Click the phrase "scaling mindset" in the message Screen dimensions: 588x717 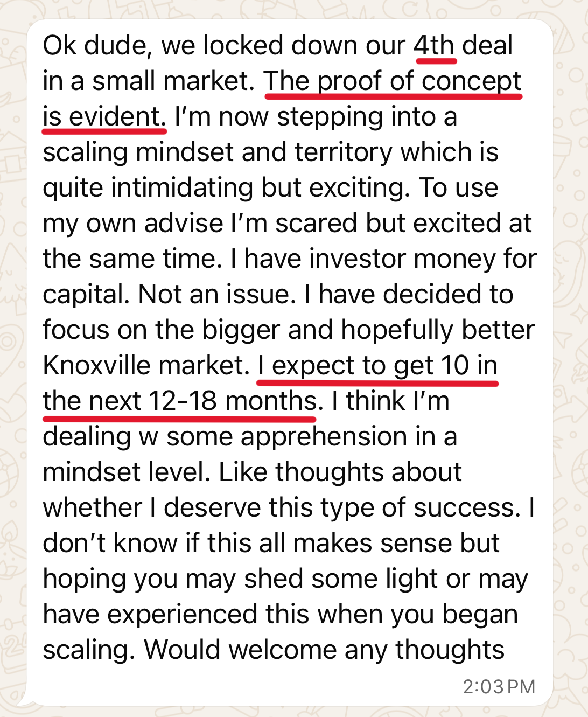pyautogui.click(x=138, y=152)
